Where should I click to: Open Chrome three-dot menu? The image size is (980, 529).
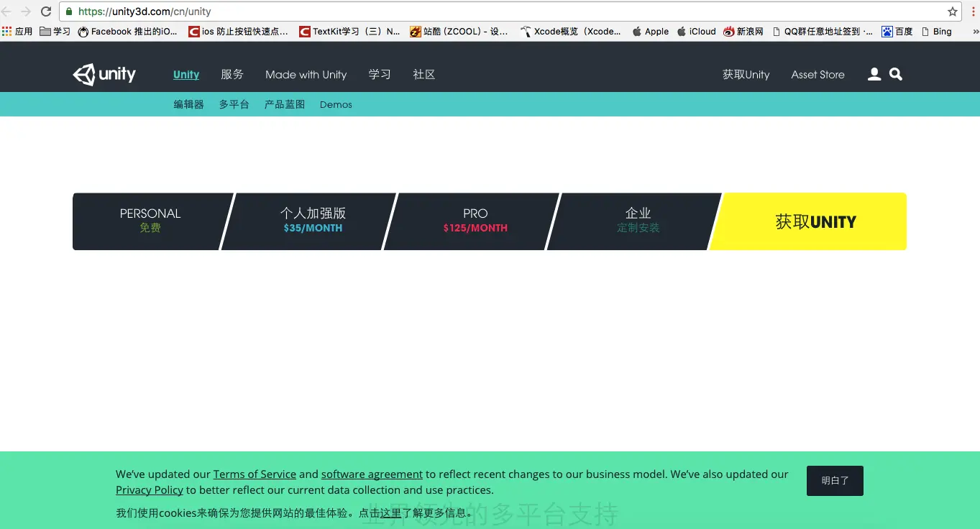[x=972, y=11]
